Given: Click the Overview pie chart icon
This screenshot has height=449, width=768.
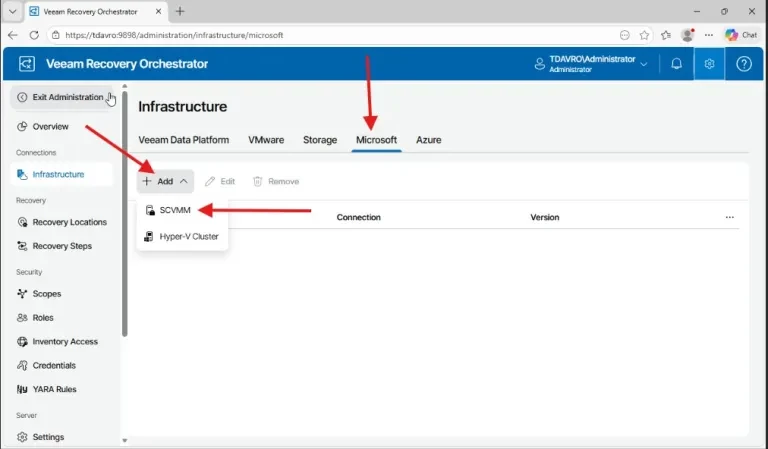Looking at the screenshot, I should tap(22, 126).
